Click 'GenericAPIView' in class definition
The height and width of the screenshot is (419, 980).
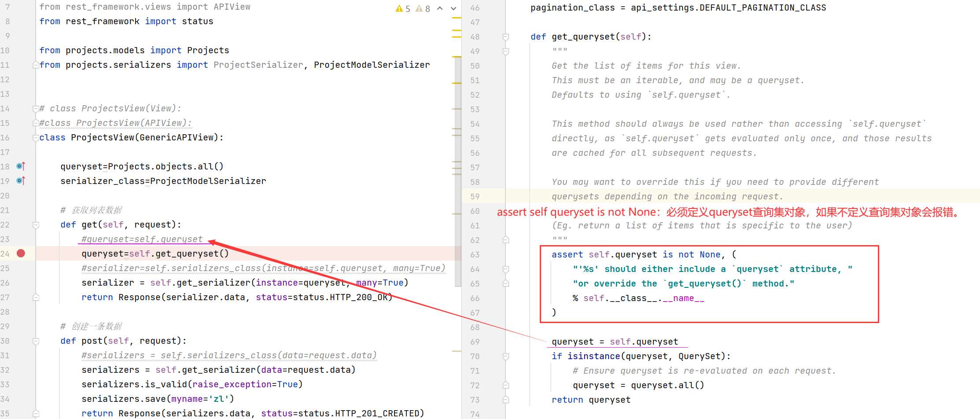(x=177, y=137)
